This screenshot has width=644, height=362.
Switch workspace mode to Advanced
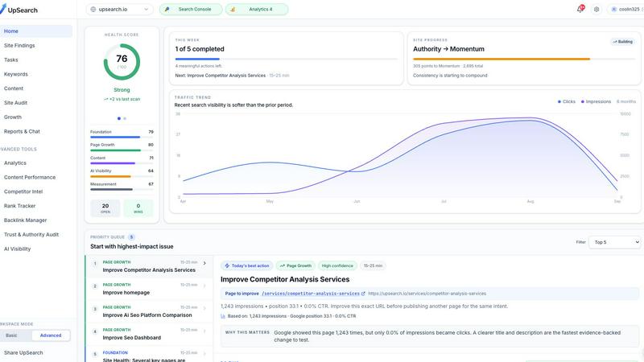(51, 335)
